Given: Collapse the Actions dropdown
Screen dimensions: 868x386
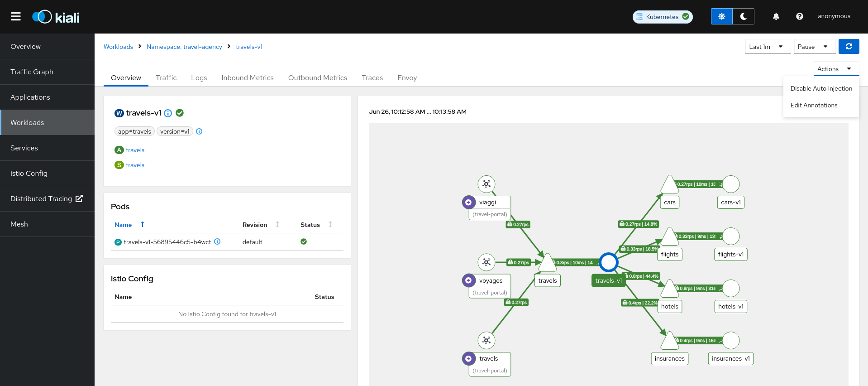Looking at the screenshot, I should pyautogui.click(x=835, y=69).
